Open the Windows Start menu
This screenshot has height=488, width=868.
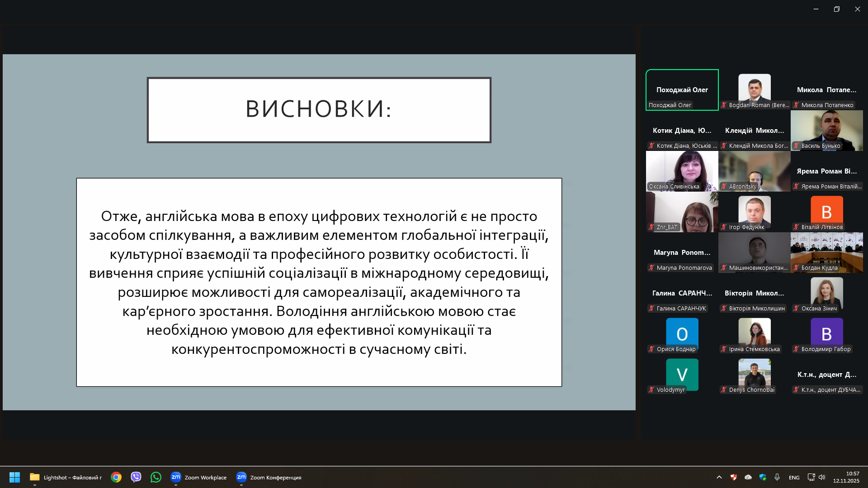tap(14, 477)
